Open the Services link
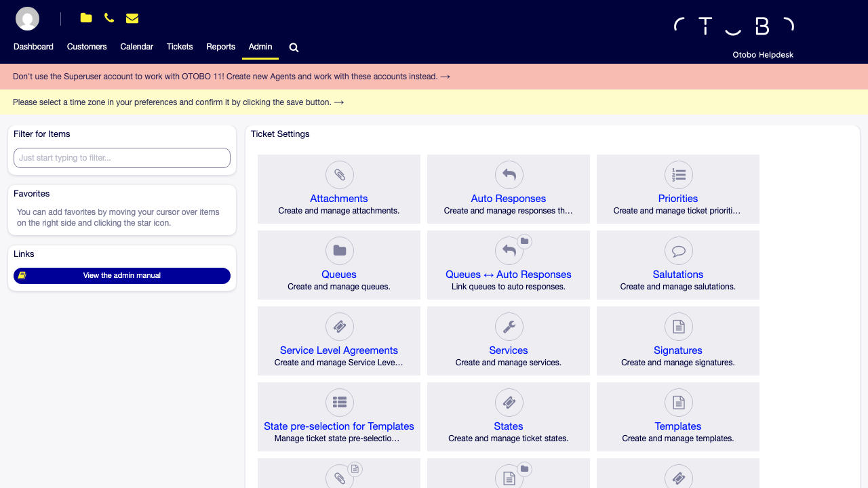This screenshot has height=488, width=868. coord(509,350)
